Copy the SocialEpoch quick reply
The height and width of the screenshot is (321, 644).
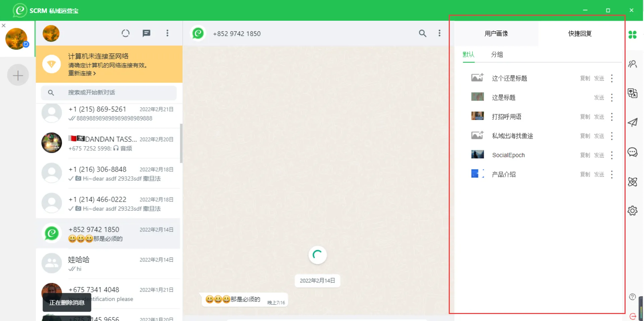point(585,155)
